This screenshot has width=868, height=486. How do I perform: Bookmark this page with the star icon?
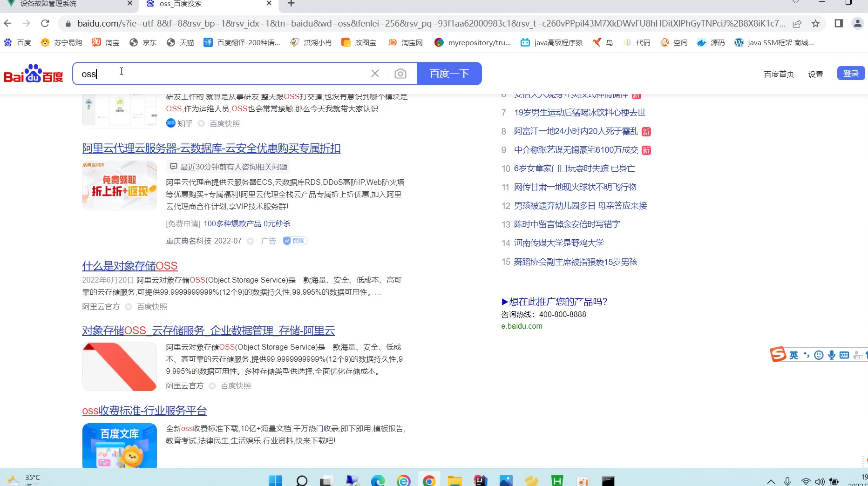coord(815,23)
